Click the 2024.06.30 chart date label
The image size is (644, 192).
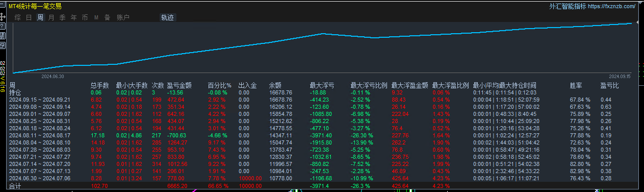pyautogui.click(x=53, y=76)
